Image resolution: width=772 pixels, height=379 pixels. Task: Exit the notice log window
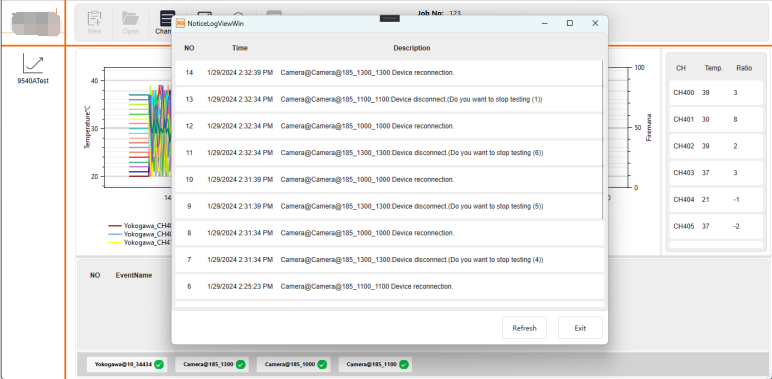(580, 328)
